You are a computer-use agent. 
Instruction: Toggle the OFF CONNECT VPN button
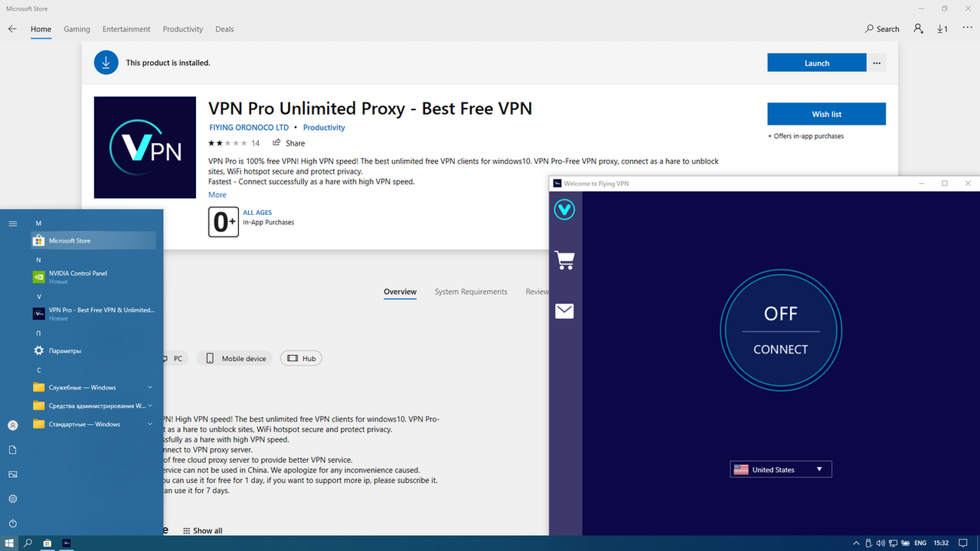[781, 331]
